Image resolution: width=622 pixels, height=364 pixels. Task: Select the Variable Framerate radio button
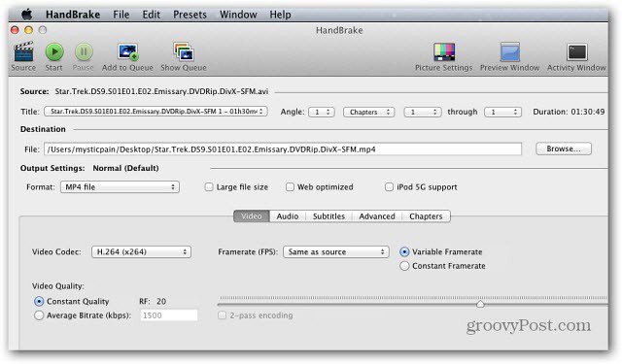tap(404, 252)
